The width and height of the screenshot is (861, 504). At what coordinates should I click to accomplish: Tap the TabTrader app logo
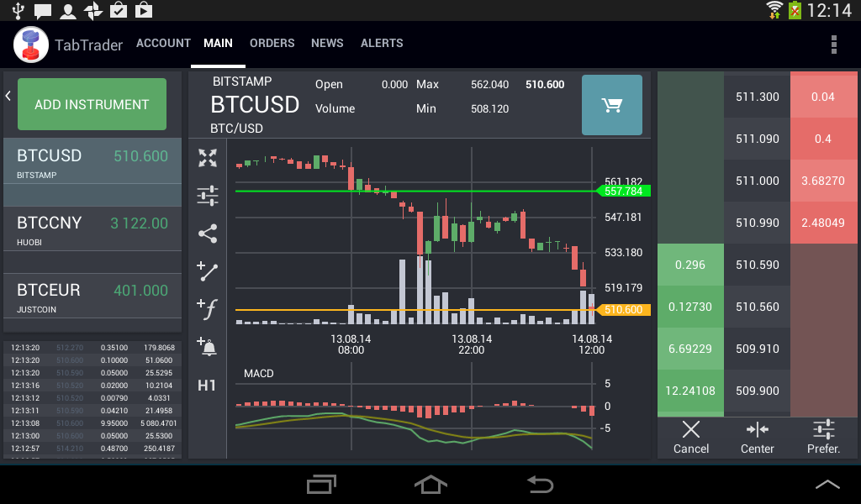pyautogui.click(x=31, y=45)
